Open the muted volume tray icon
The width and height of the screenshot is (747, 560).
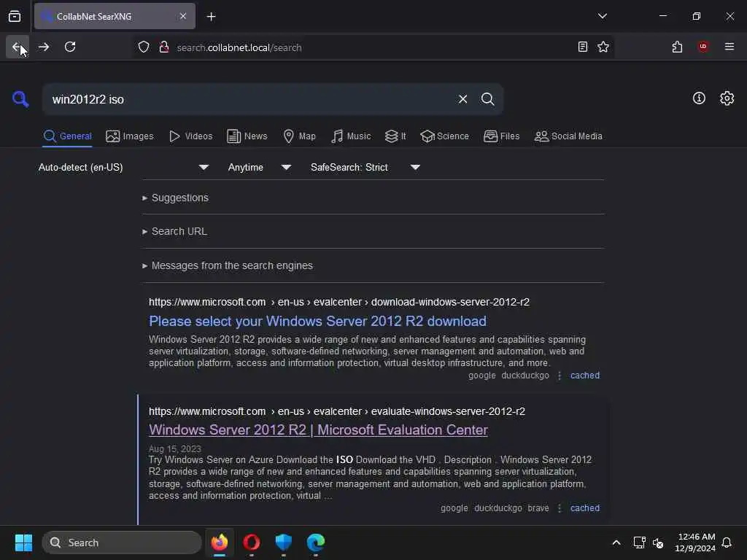coord(658,542)
